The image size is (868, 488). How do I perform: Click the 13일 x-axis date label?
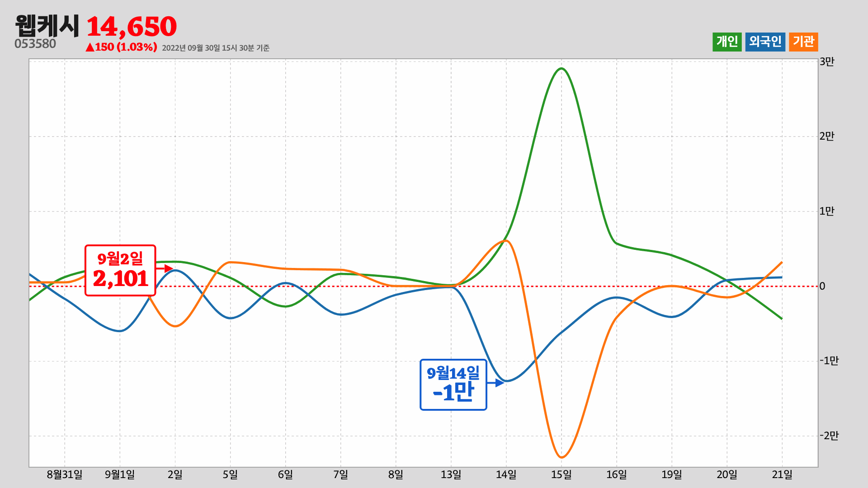point(451,474)
